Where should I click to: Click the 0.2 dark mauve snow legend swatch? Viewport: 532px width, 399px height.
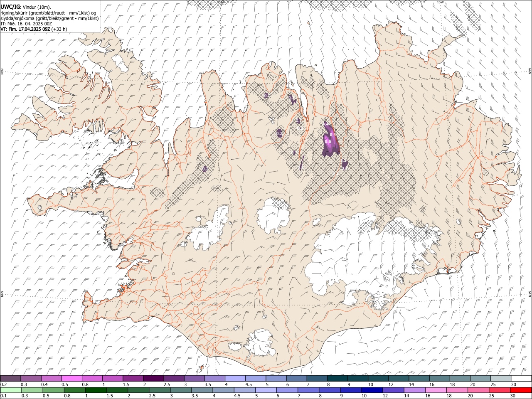(10, 378)
